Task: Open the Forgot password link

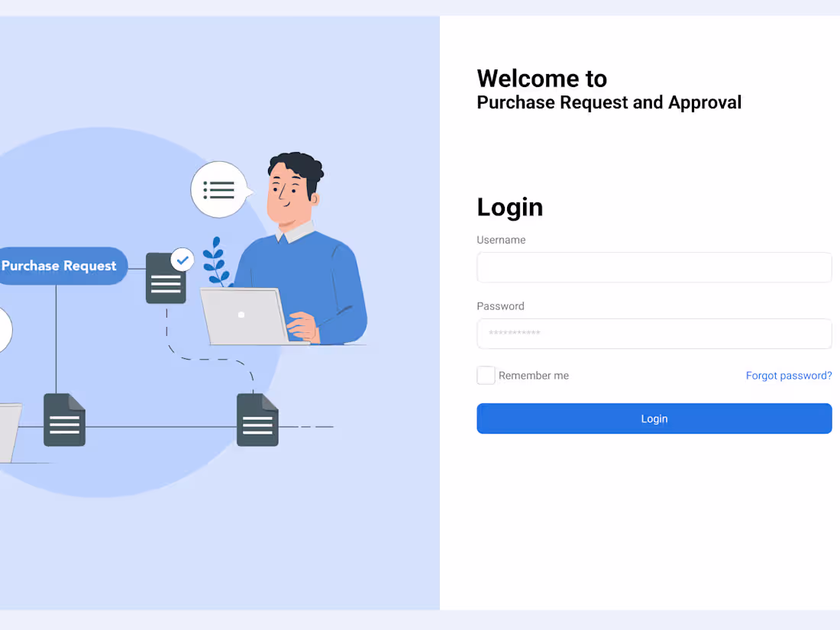Action: coord(789,375)
